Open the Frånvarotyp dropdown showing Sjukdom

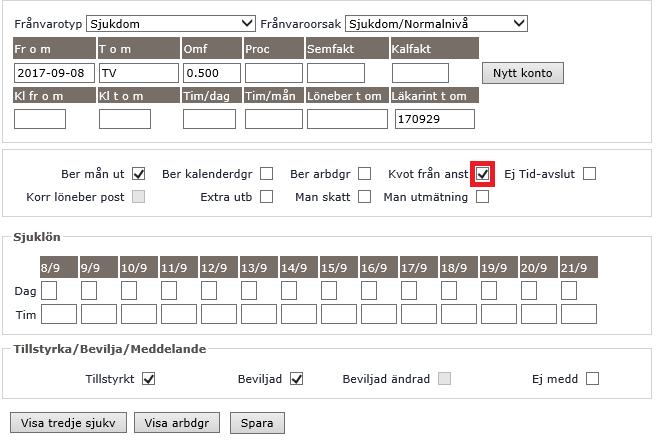[x=171, y=24]
